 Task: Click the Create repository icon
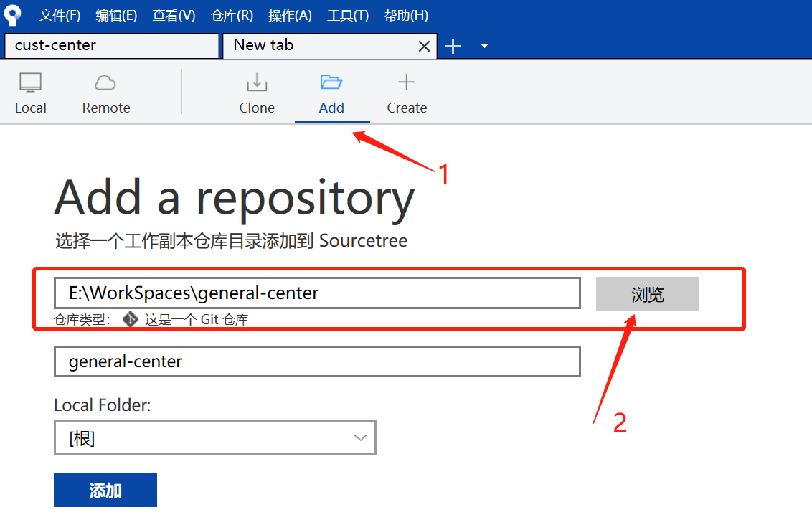(406, 92)
